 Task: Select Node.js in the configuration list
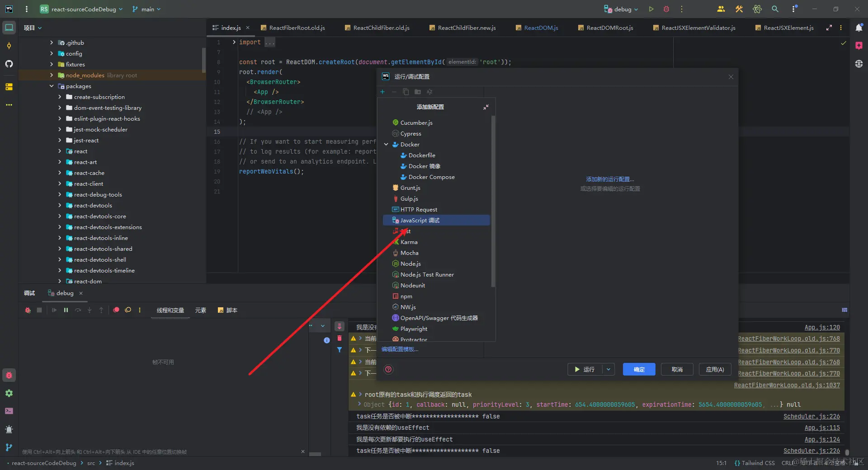(x=436, y=263)
